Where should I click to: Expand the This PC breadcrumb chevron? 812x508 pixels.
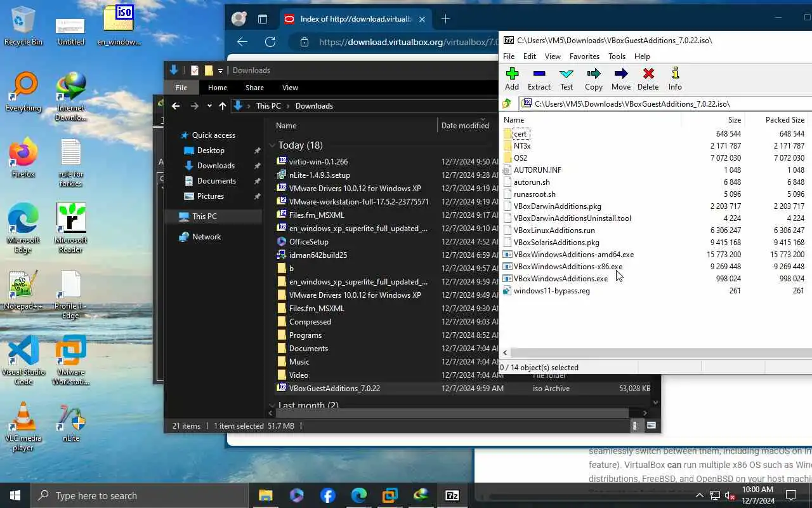coord(288,106)
